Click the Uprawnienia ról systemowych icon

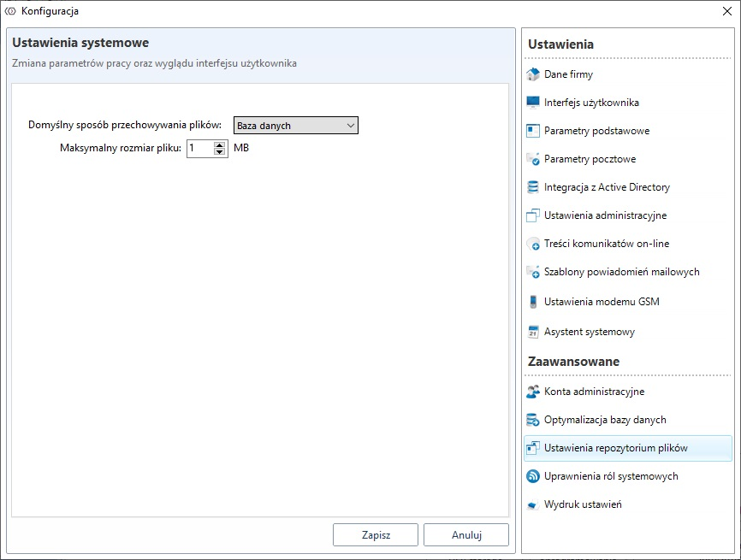tap(533, 476)
